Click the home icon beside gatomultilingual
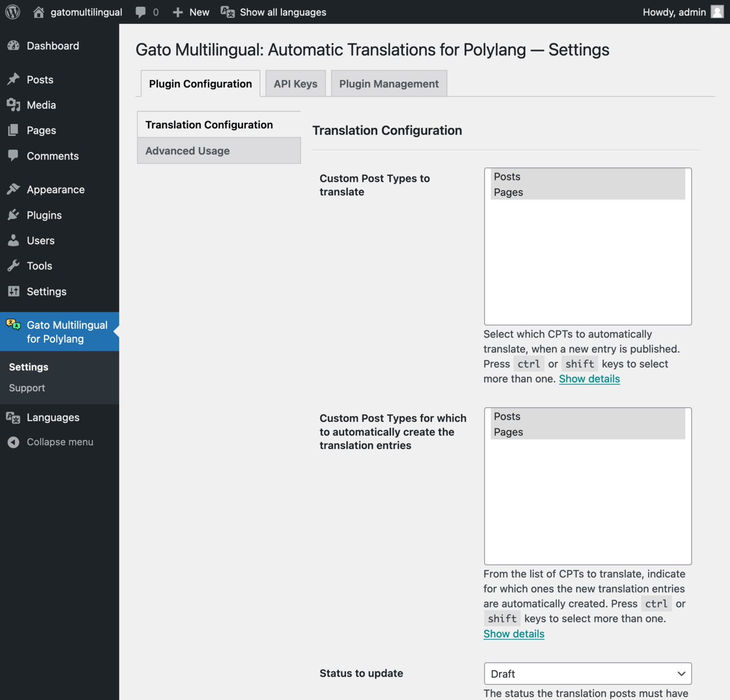This screenshot has width=730, height=700. (x=38, y=12)
